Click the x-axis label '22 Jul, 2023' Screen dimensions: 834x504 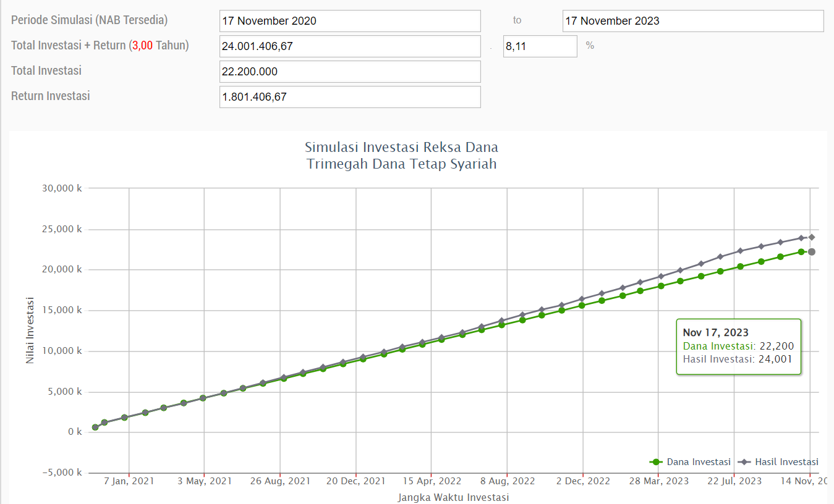click(734, 481)
